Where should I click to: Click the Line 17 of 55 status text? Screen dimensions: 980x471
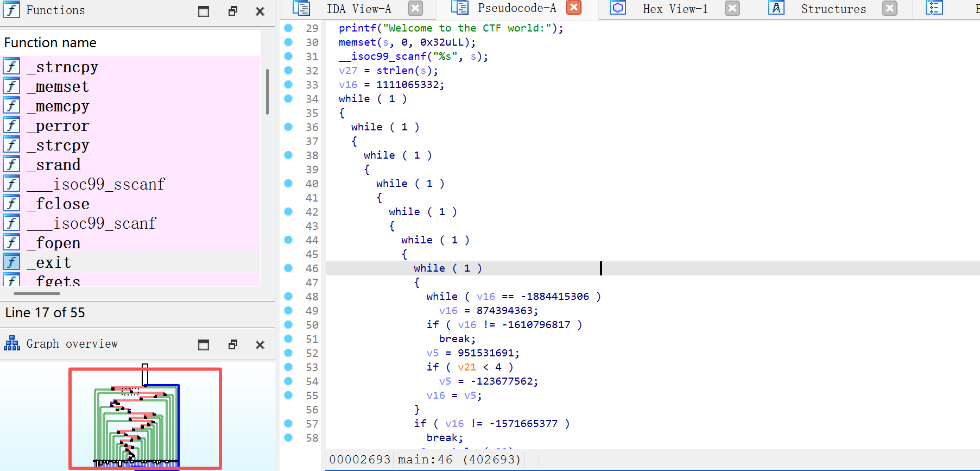[45, 312]
